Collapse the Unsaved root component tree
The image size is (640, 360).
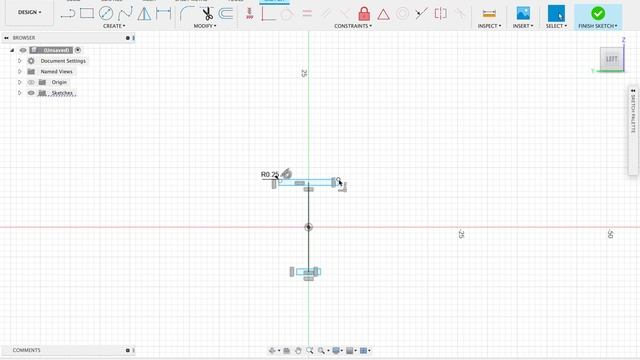pos(12,50)
